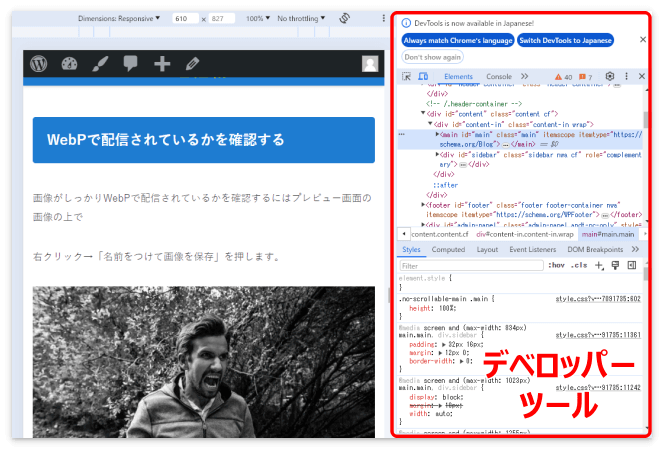Click the warnings count 40 icon

pyautogui.click(x=563, y=77)
